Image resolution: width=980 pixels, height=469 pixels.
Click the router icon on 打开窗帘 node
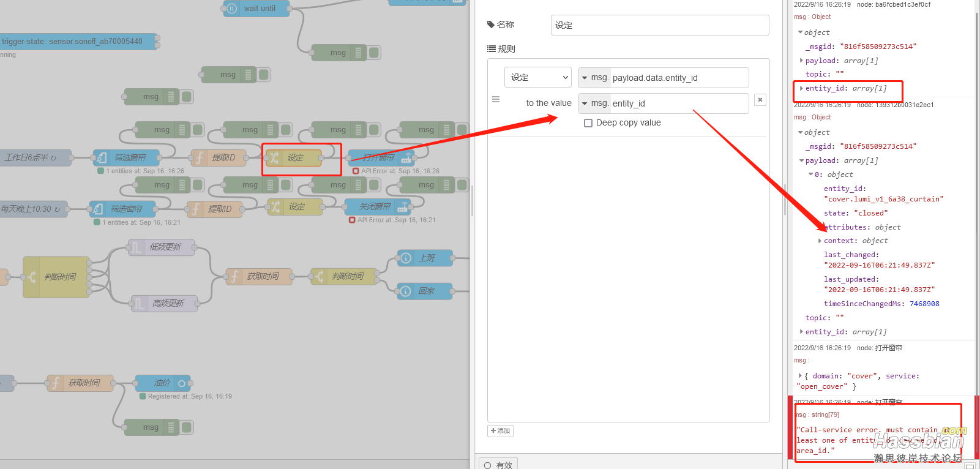(406, 158)
